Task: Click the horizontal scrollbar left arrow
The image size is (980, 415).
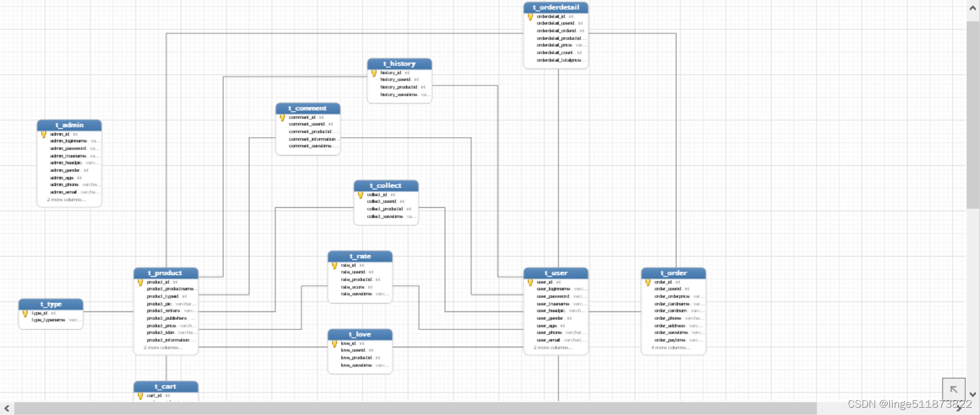Action: [x=7, y=408]
